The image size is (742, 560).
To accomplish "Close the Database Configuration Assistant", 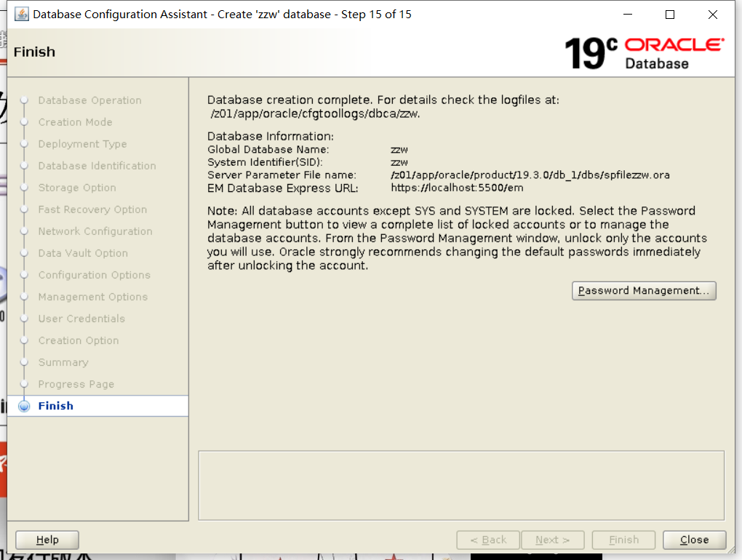I will [x=694, y=540].
